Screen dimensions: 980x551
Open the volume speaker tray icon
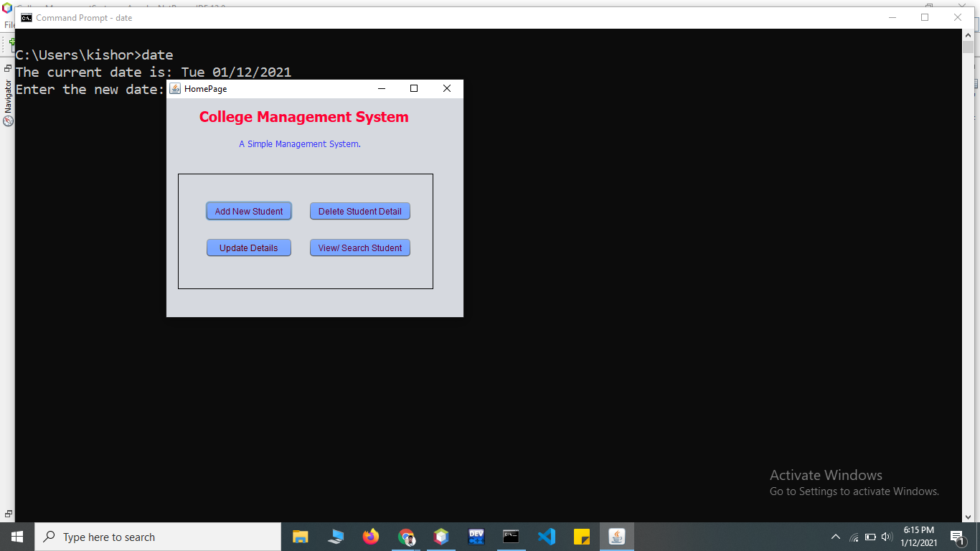click(887, 537)
